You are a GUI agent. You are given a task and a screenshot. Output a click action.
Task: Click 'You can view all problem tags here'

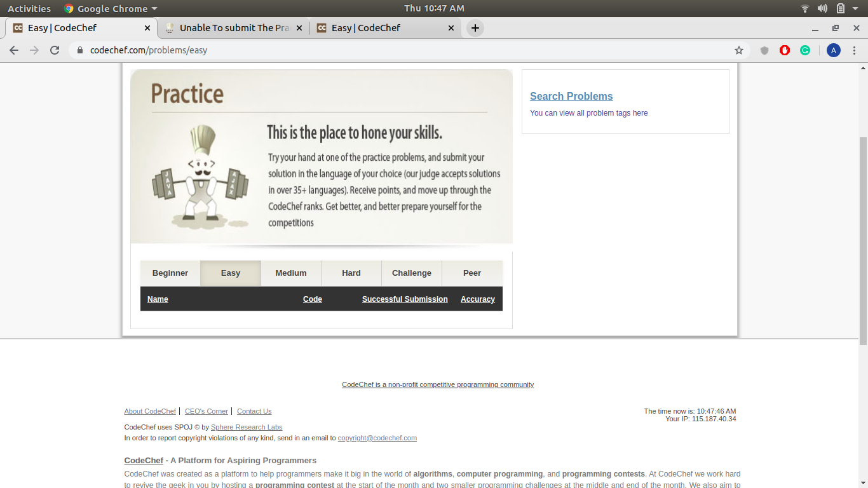click(589, 113)
